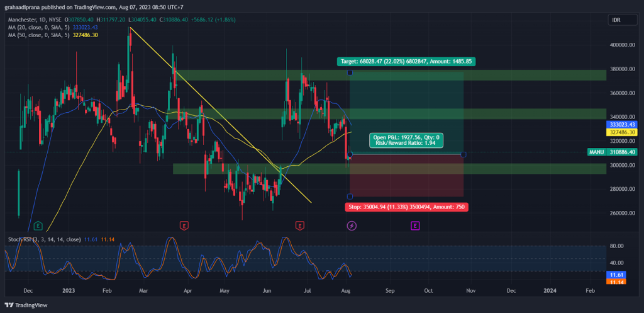This screenshot has width=644, height=313.
Task: Click the 80.00 Stoch RSI axis level
Action: (618, 246)
